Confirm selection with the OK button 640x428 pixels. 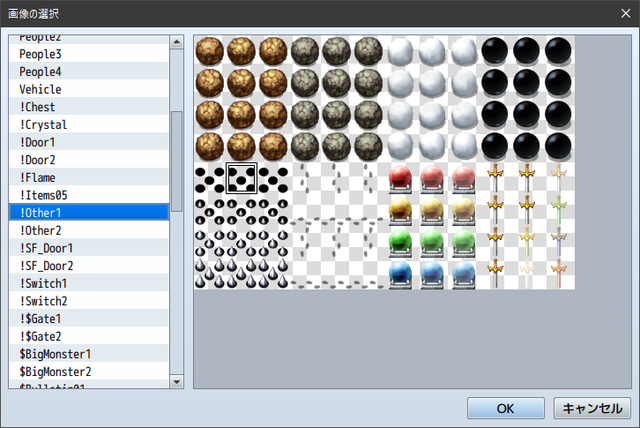[506, 408]
